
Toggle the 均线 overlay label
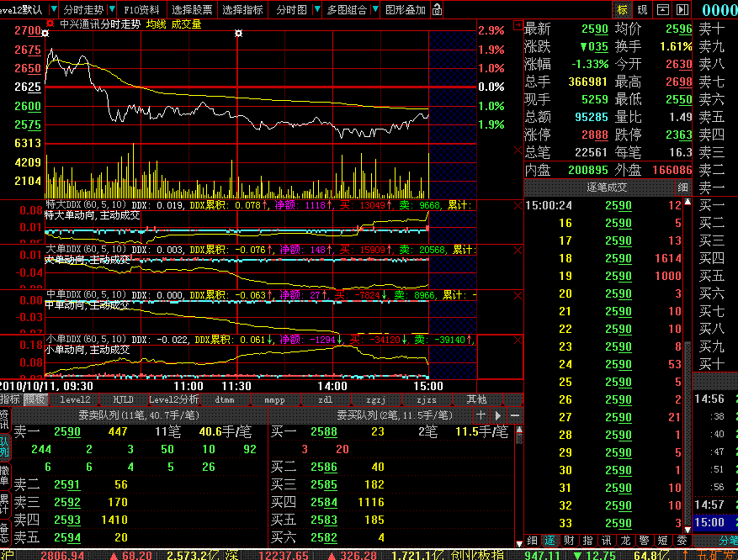(157, 24)
